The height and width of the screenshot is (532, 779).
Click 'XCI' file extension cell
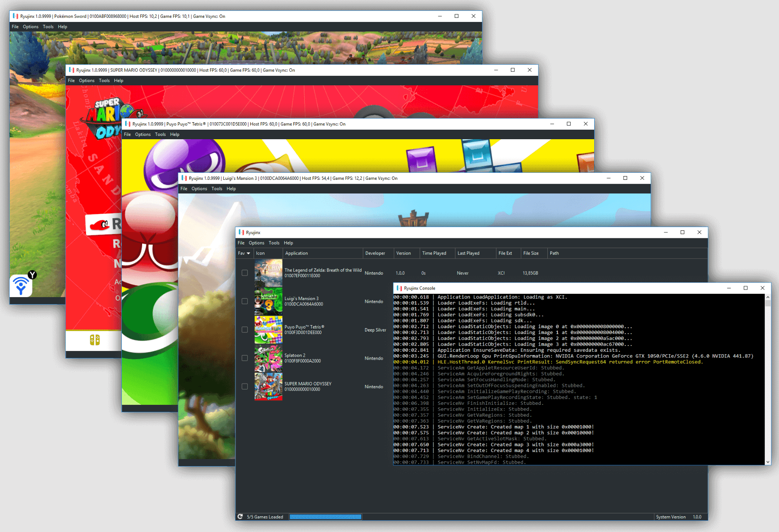(x=501, y=273)
